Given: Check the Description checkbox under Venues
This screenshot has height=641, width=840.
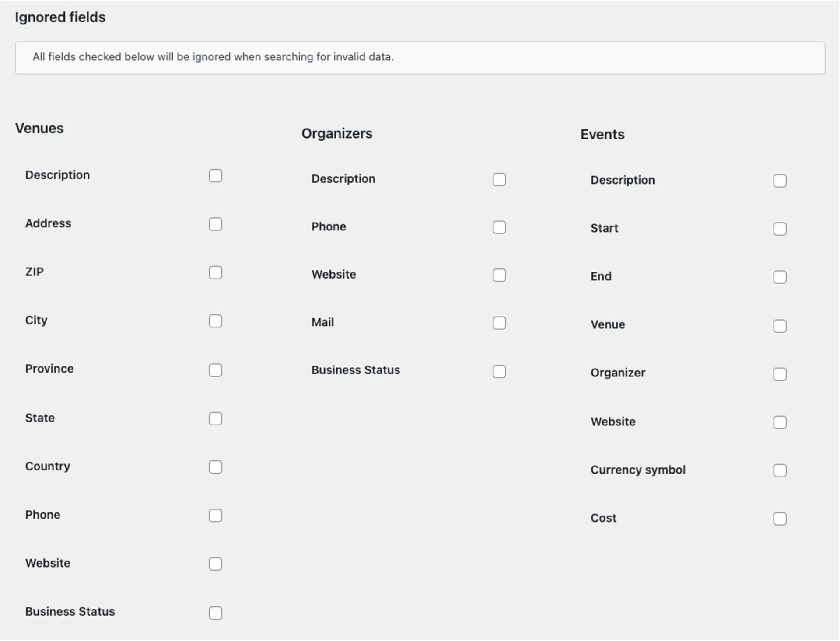Looking at the screenshot, I should click(216, 176).
